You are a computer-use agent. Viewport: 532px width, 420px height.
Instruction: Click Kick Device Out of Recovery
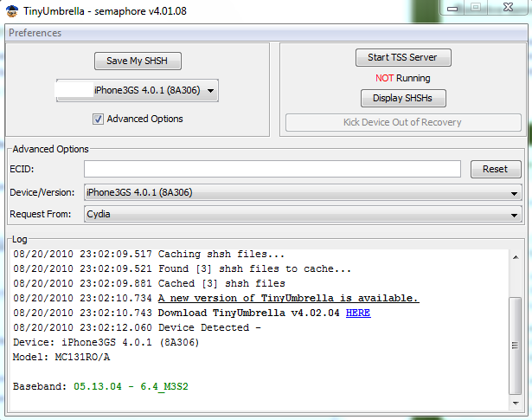click(402, 122)
